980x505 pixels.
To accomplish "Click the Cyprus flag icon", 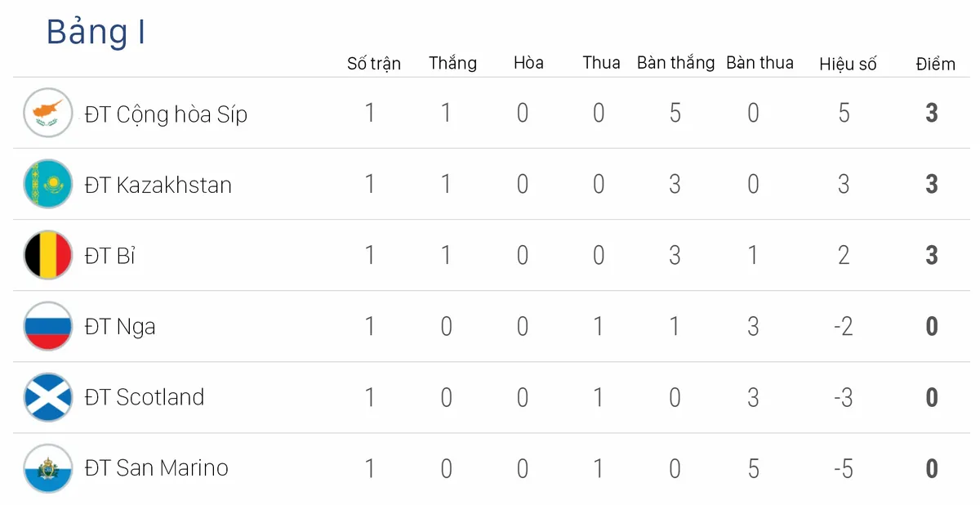I will [x=48, y=113].
